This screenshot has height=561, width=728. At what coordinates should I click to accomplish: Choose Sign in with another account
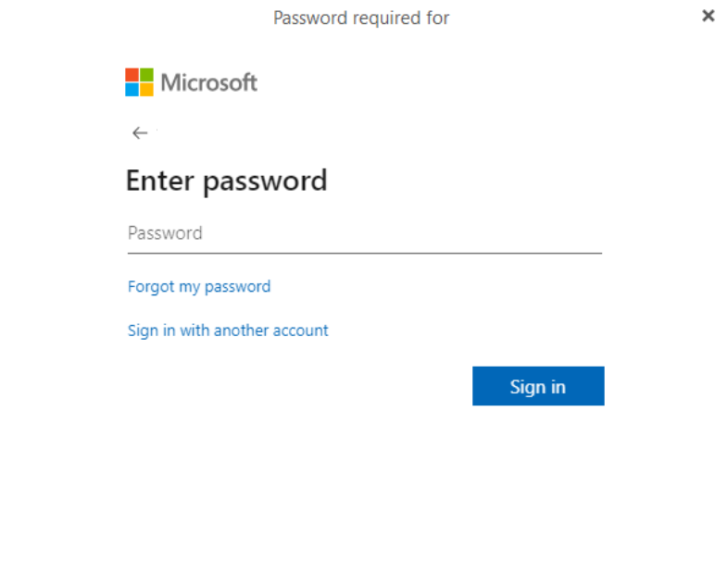click(x=228, y=330)
